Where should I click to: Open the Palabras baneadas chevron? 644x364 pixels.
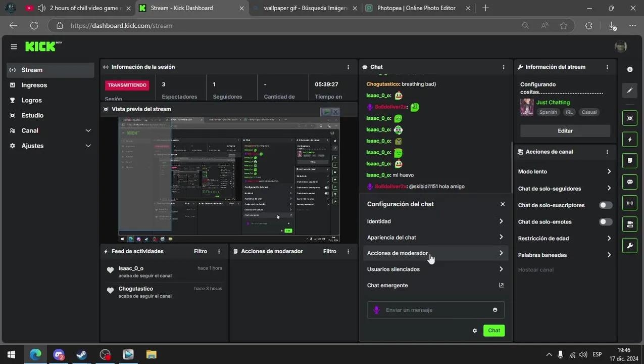(609, 255)
